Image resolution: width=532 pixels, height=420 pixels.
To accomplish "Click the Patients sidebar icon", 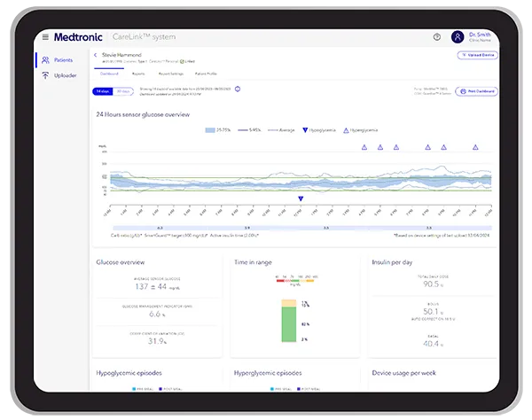I will [x=46, y=60].
